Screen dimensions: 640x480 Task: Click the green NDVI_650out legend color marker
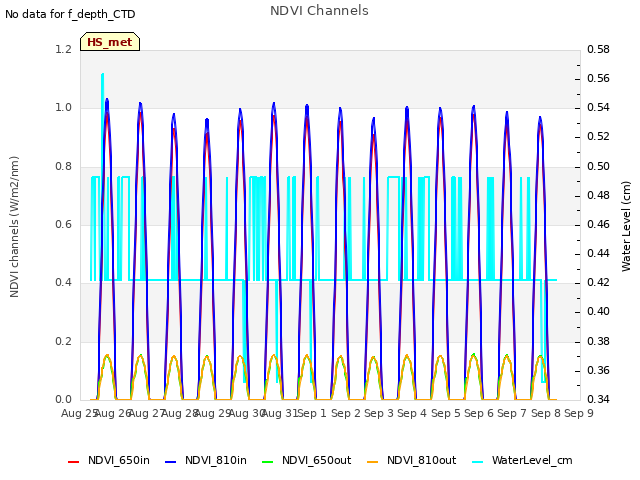(268, 462)
